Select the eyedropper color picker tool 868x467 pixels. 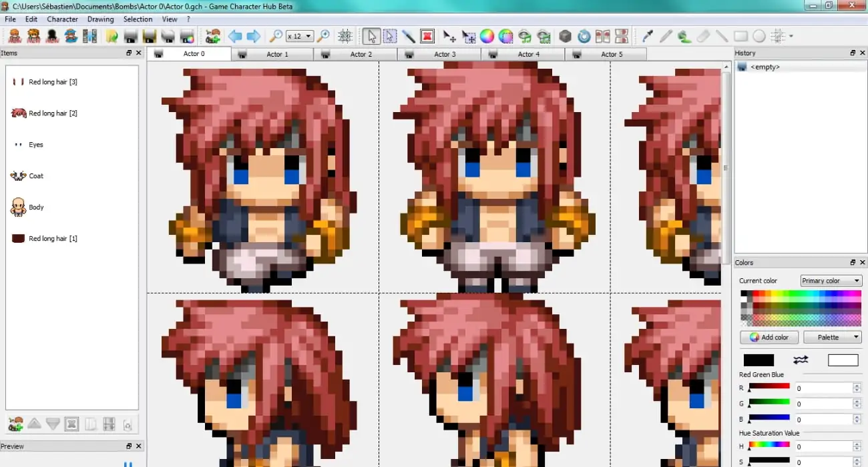coord(647,36)
